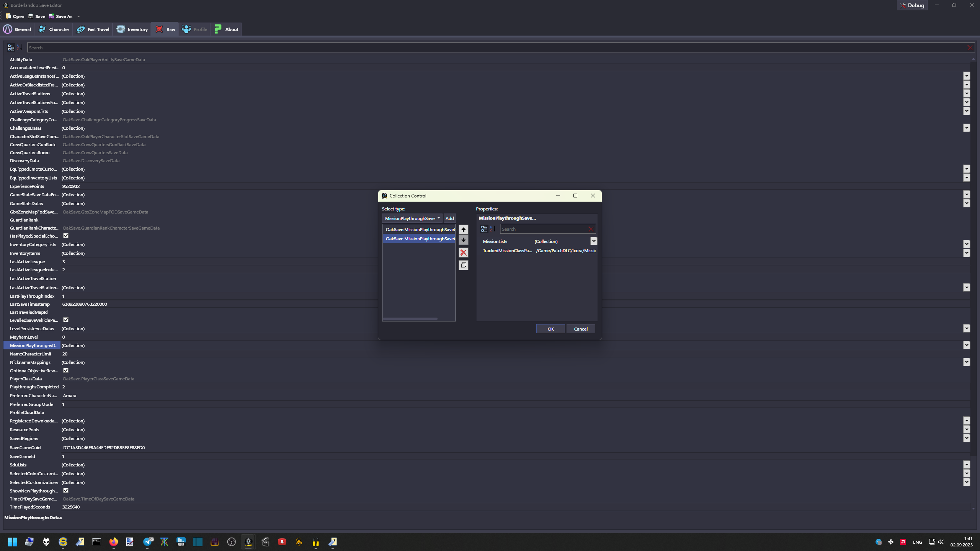Screen dimensions: 980x551
Task: Expand the ChallengeDatas collection dropdown
Action: click(x=966, y=128)
